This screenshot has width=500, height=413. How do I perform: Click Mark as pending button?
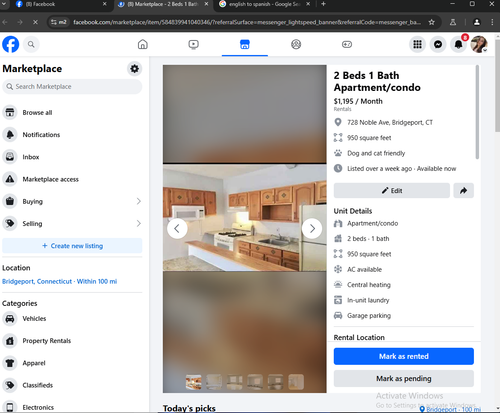tap(404, 379)
